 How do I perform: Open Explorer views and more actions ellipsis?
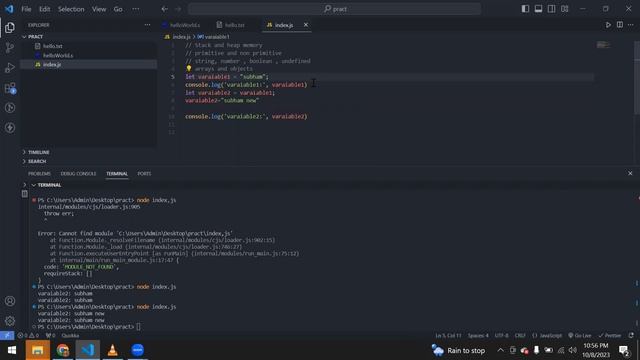147,25
